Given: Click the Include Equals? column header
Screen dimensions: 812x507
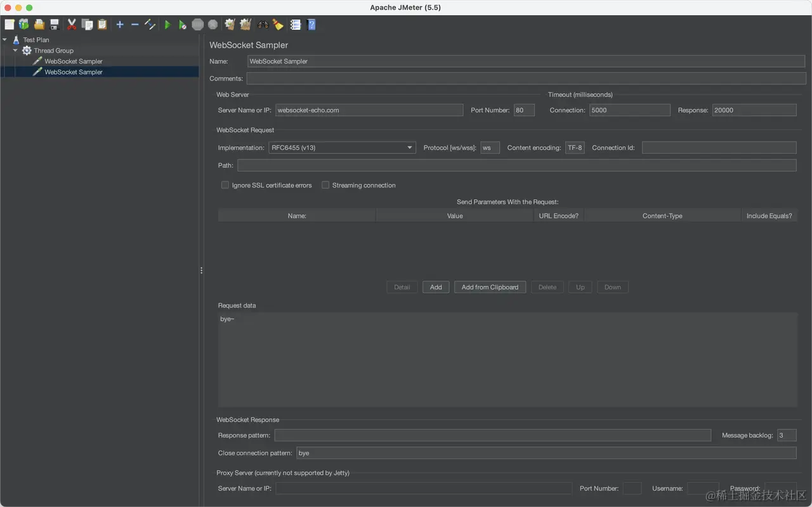Looking at the screenshot, I should [769, 216].
